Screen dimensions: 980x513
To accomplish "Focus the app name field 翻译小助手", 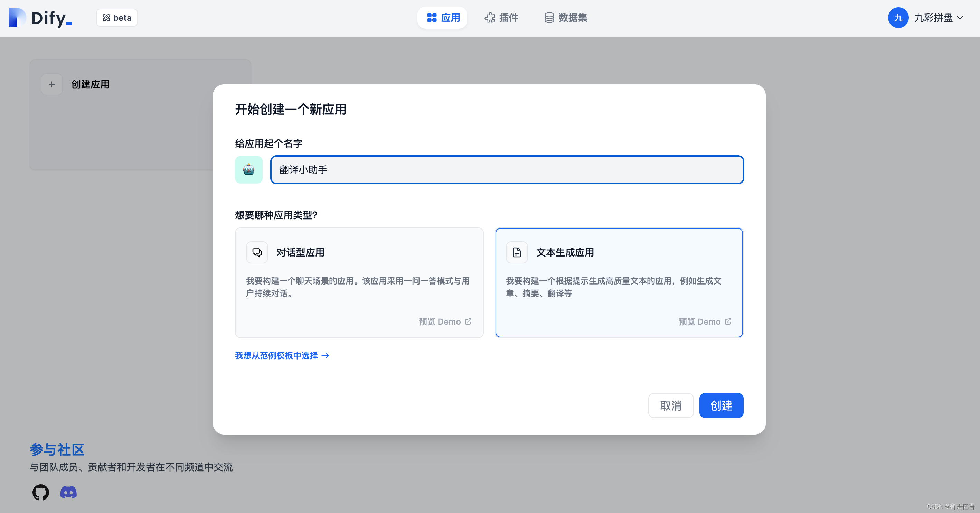I will (507, 170).
